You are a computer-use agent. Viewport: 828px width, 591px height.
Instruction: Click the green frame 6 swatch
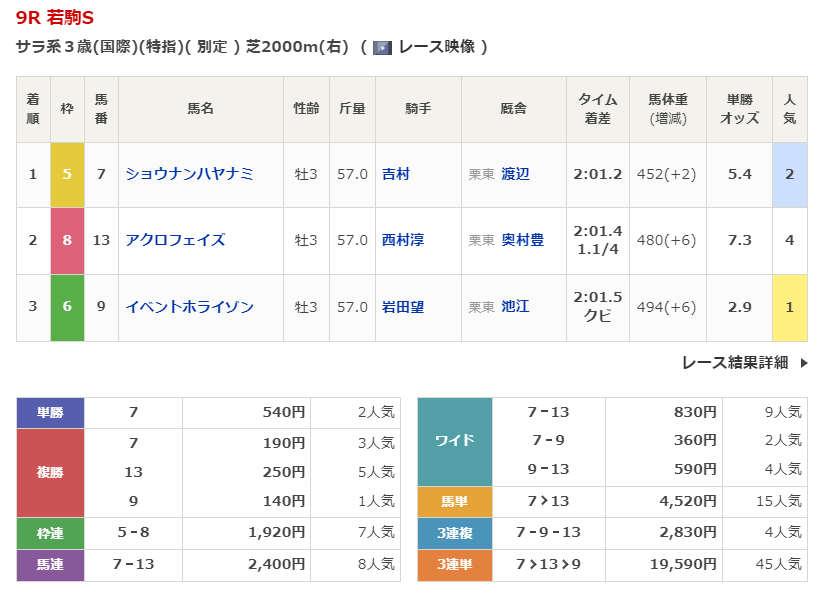[67, 307]
